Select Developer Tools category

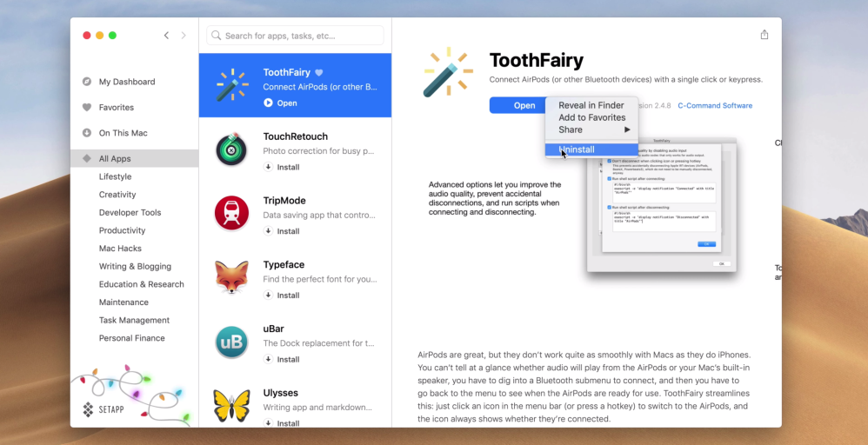click(x=130, y=212)
